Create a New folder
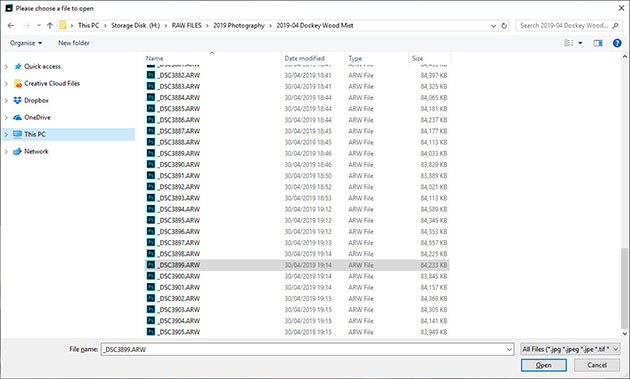Viewport: 630px width, 379px height. pos(74,43)
